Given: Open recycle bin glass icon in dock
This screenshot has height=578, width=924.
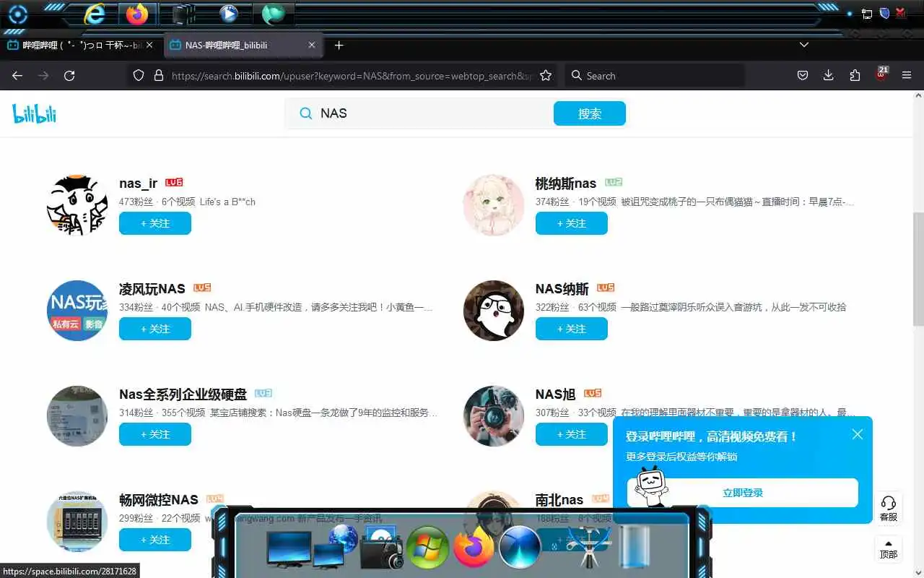Looking at the screenshot, I should tap(635, 548).
